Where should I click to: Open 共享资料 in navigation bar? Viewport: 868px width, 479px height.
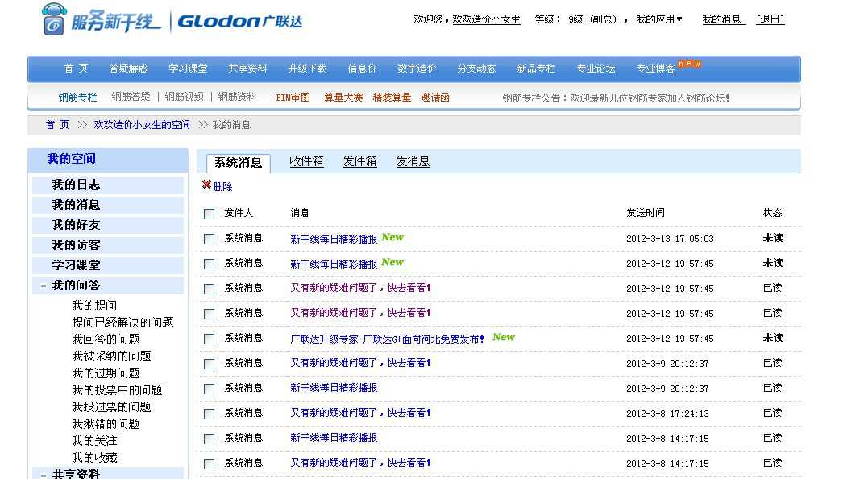point(247,69)
